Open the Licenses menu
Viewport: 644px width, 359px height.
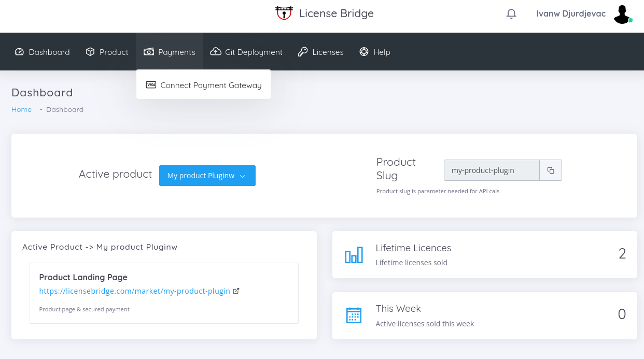320,52
